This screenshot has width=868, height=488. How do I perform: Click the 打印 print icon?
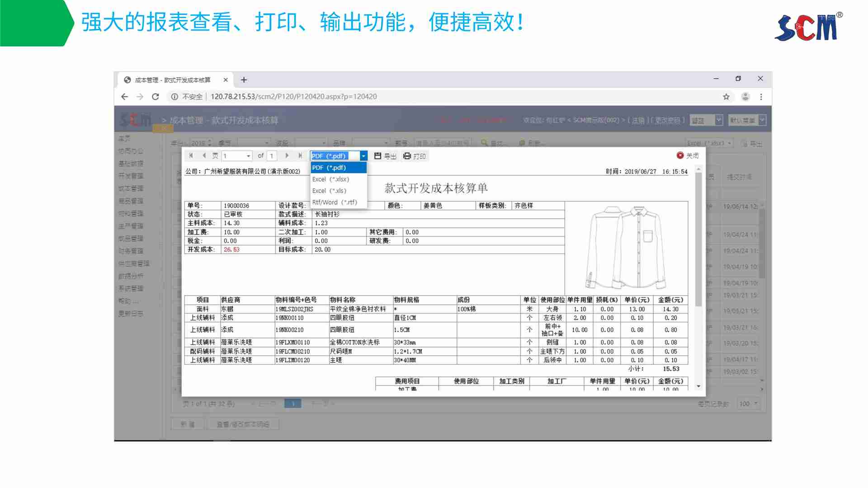pyautogui.click(x=407, y=156)
